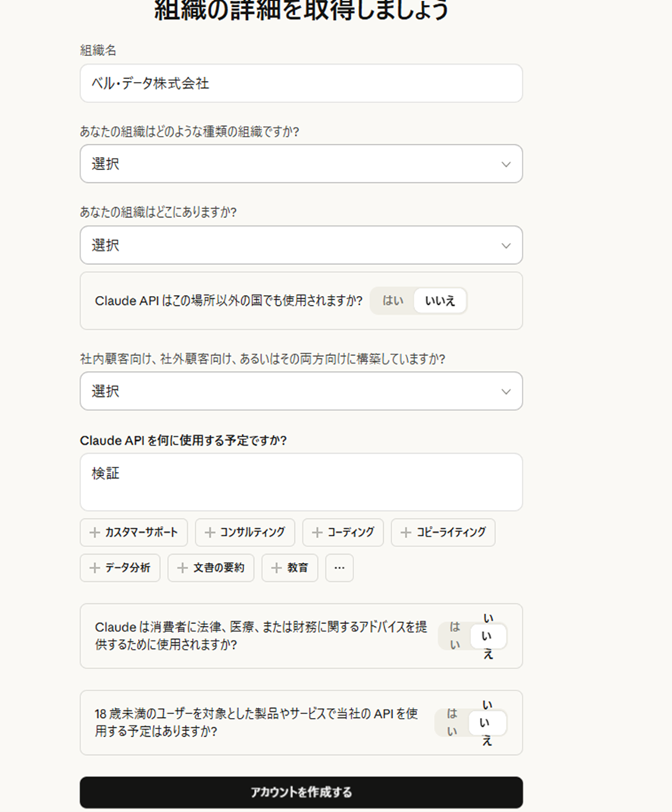The height and width of the screenshot is (812, 672).
Task: Open the organization type dropdown
Action: click(301, 164)
